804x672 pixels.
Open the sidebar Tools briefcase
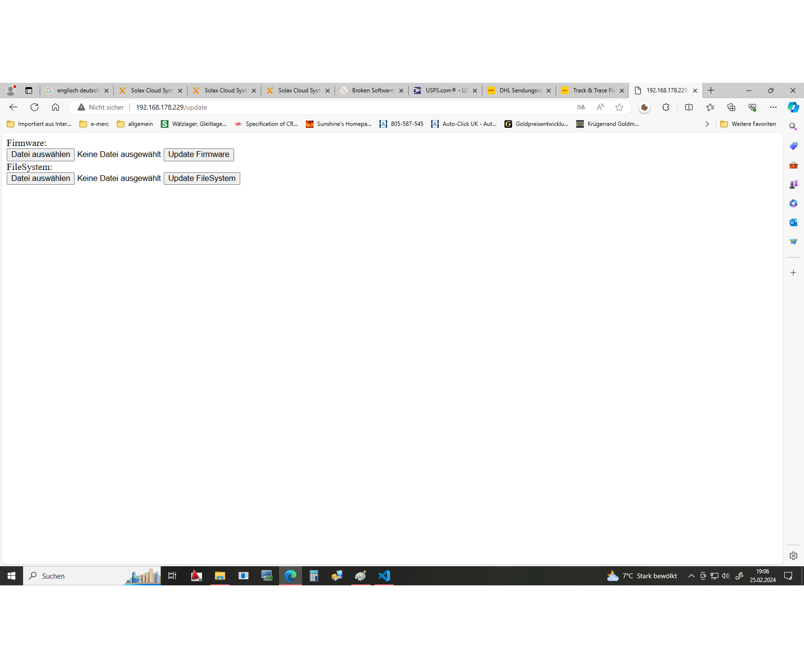(x=793, y=165)
